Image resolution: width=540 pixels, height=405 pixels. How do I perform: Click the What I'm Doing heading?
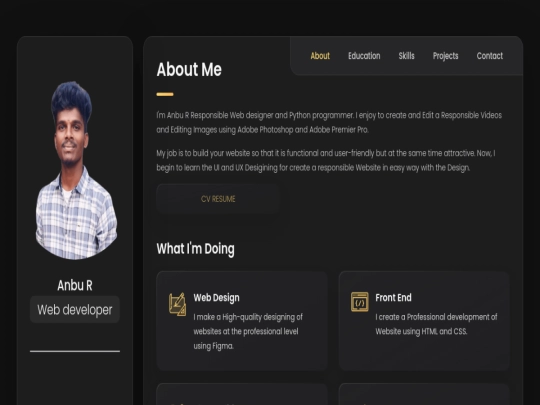click(195, 249)
